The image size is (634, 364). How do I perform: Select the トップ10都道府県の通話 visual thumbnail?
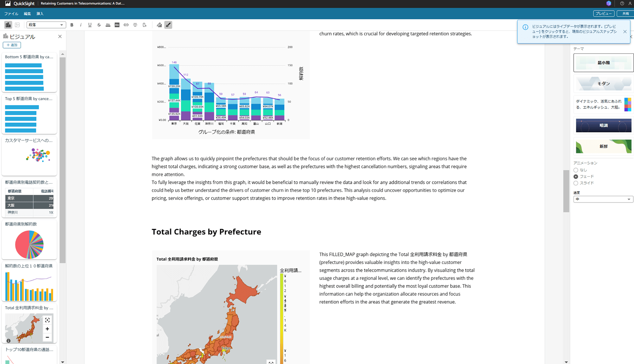tap(29, 355)
